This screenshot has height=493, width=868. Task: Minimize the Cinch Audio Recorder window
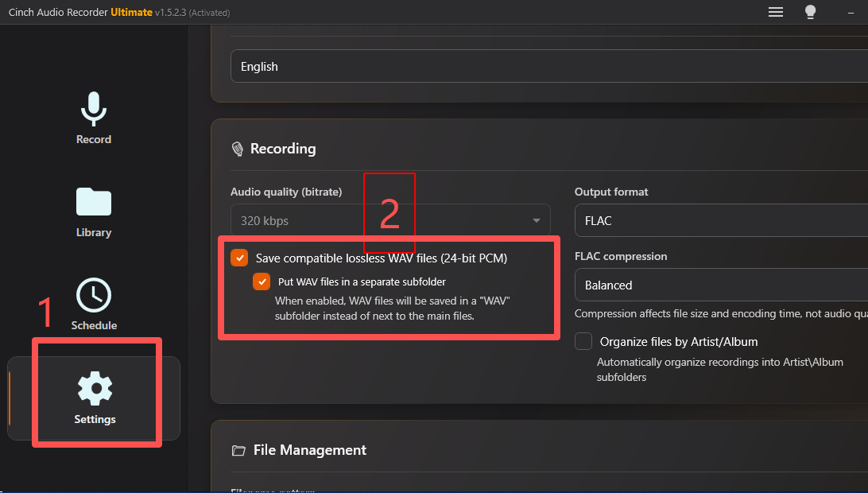[851, 12]
